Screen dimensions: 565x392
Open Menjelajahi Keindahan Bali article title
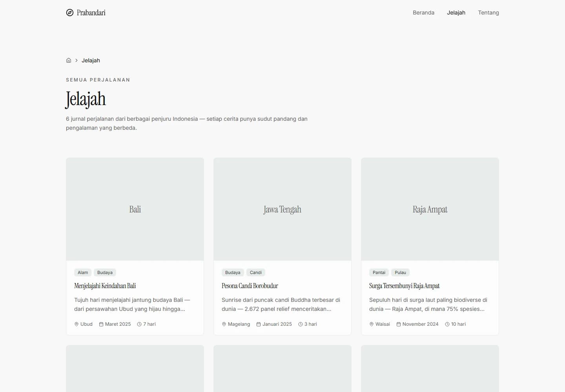[105, 286]
